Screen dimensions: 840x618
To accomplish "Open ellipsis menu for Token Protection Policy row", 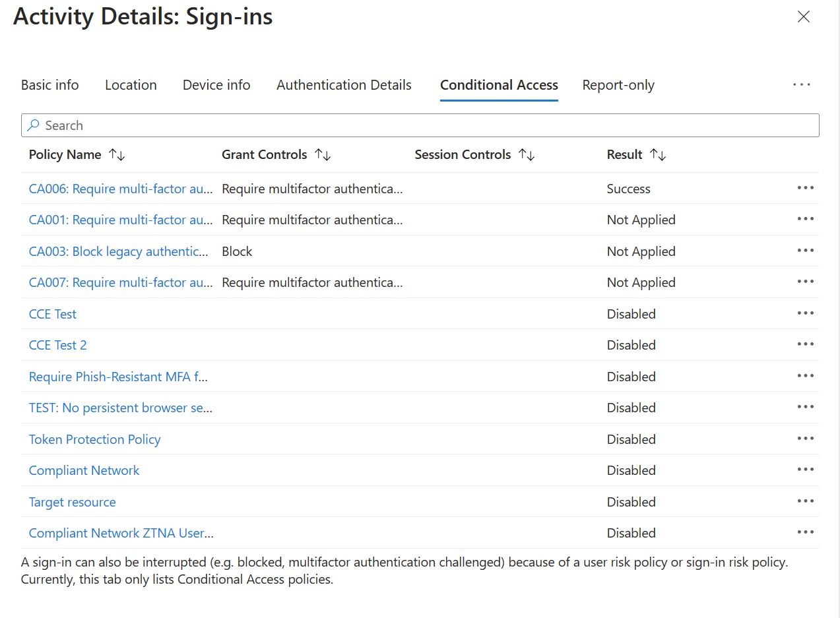I will tap(805, 439).
